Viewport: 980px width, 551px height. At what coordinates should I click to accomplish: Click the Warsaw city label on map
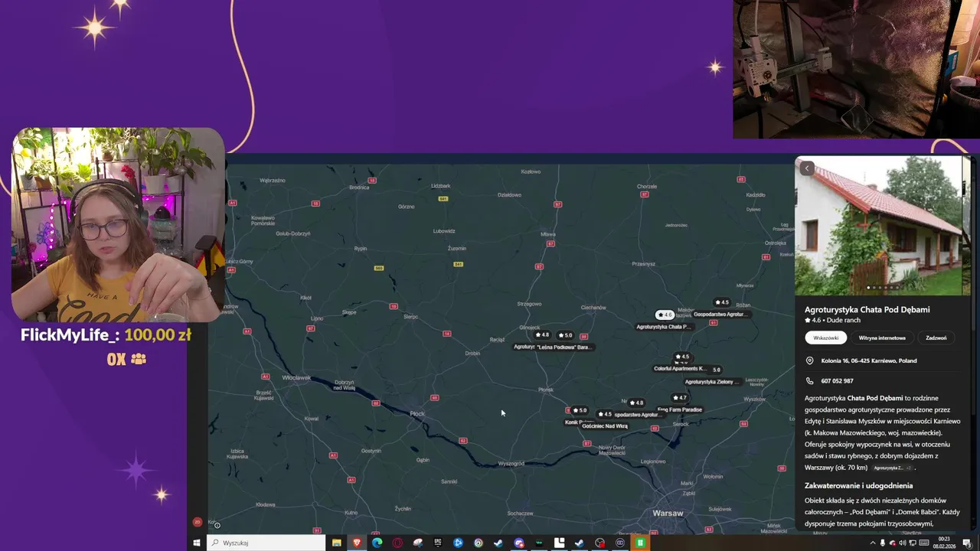click(x=668, y=513)
